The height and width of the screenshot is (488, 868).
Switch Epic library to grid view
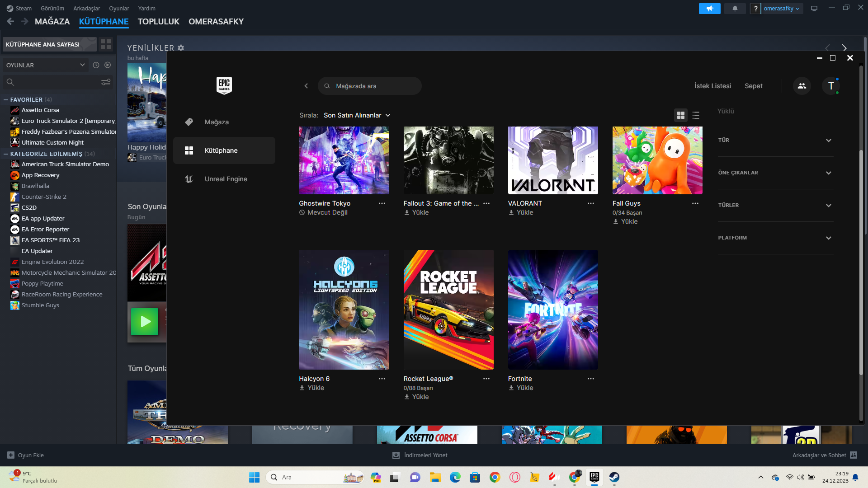click(680, 115)
